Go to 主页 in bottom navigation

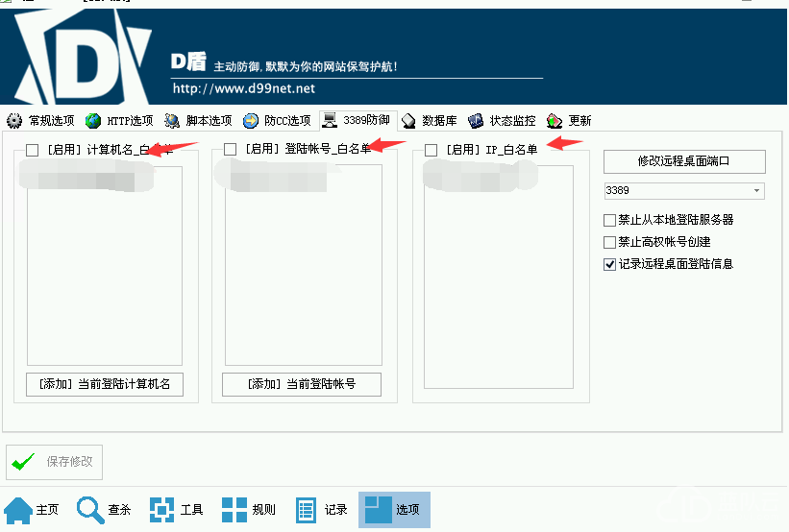[31, 510]
